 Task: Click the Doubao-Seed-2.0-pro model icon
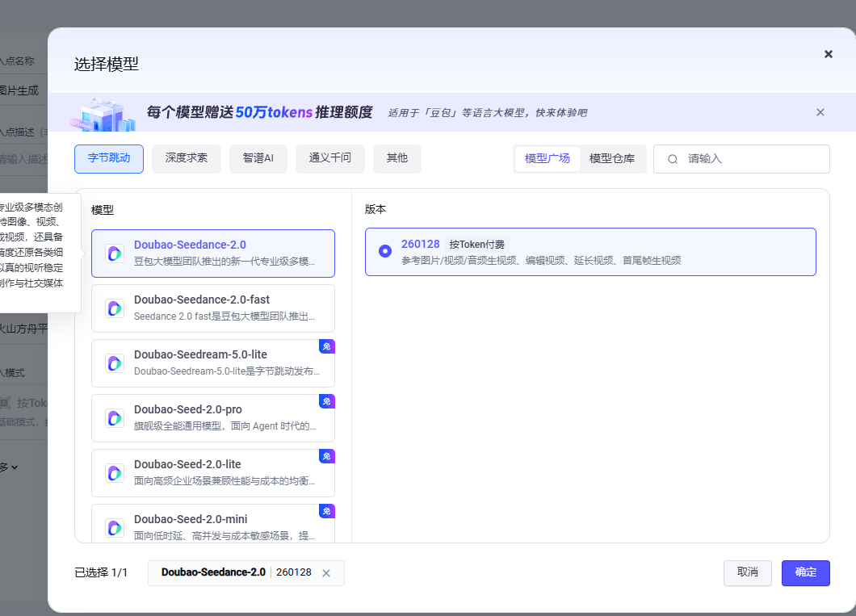pyautogui.click(x=115, y=418)
